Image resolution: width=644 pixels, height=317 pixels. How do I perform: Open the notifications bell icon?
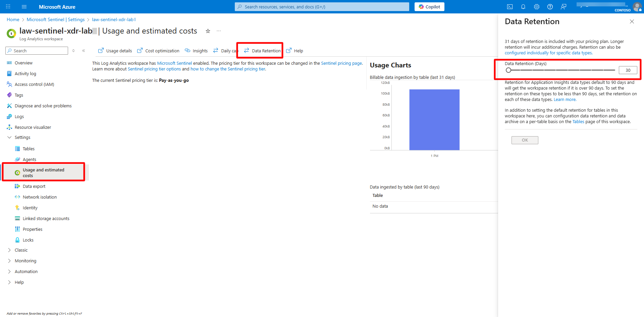(x=523, y=7)
